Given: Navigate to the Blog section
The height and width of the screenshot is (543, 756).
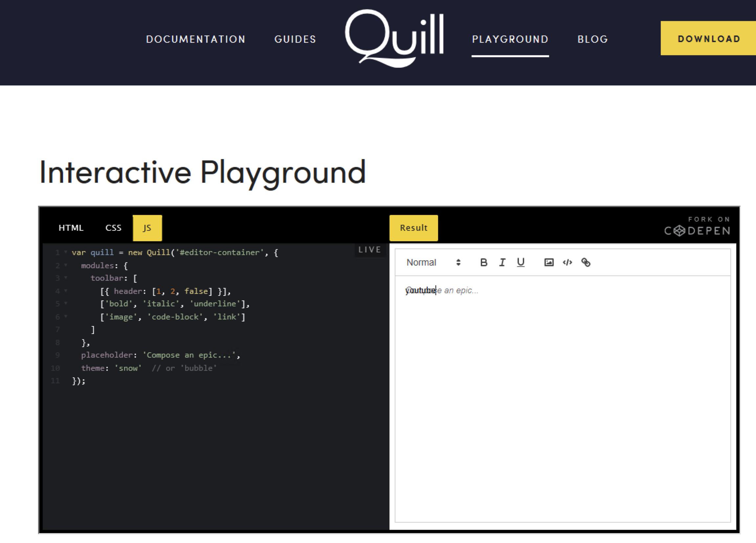Looking at the screenshot, I should 592,39.
